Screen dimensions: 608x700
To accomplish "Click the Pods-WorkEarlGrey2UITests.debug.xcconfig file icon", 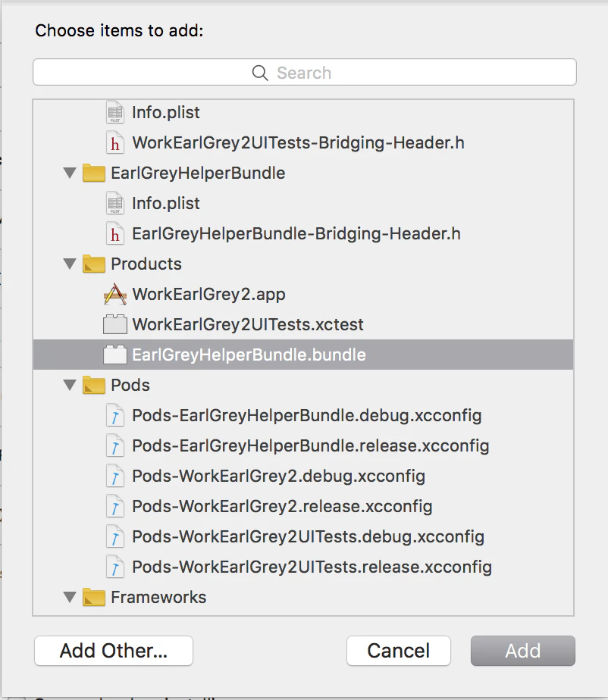I will pos(115,537).
